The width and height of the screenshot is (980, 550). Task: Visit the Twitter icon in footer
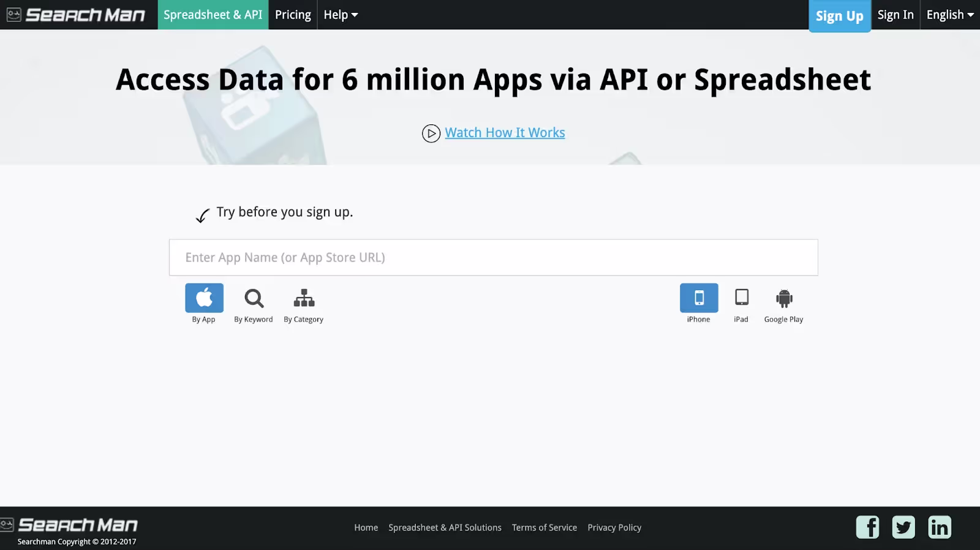coord(903,527)
